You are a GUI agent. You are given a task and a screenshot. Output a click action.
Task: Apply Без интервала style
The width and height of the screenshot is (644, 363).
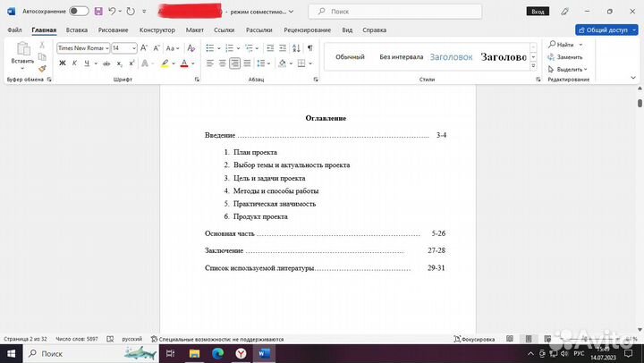(402, 56)
